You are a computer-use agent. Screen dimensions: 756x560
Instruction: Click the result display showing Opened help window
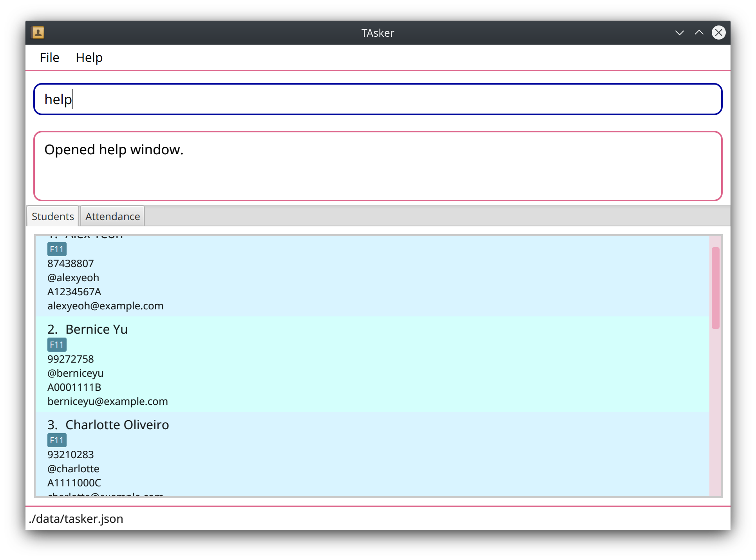[378, 166]
